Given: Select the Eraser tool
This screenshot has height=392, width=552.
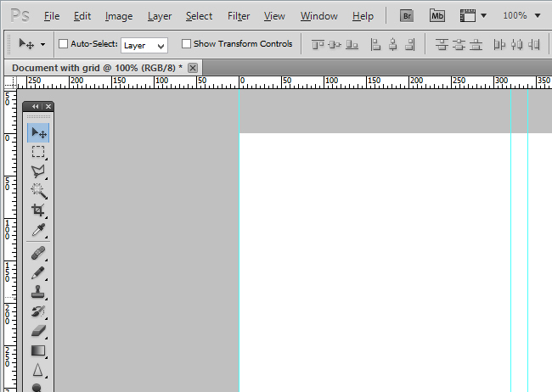Looking at the screenshot, I should pos(38,331).
